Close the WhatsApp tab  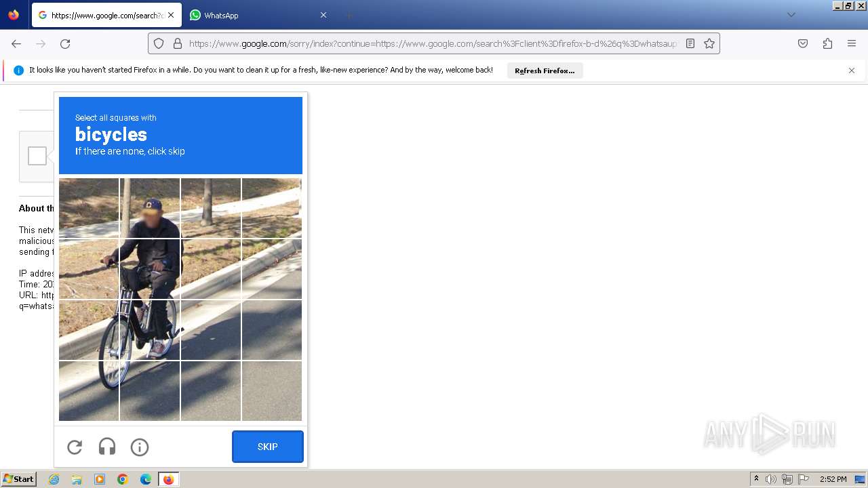click(x=323, y=15)
